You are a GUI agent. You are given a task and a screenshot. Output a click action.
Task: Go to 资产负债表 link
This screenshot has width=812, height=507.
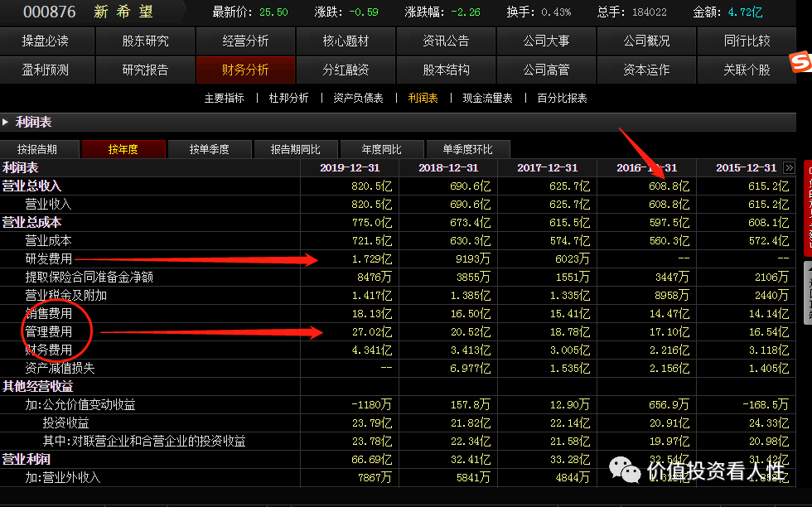358,98
